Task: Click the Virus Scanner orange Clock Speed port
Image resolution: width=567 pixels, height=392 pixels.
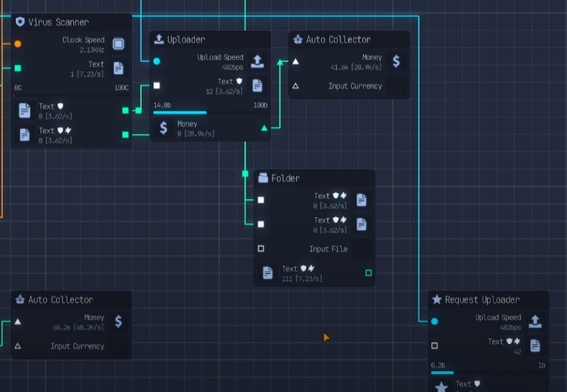Action: coord(18,43)
